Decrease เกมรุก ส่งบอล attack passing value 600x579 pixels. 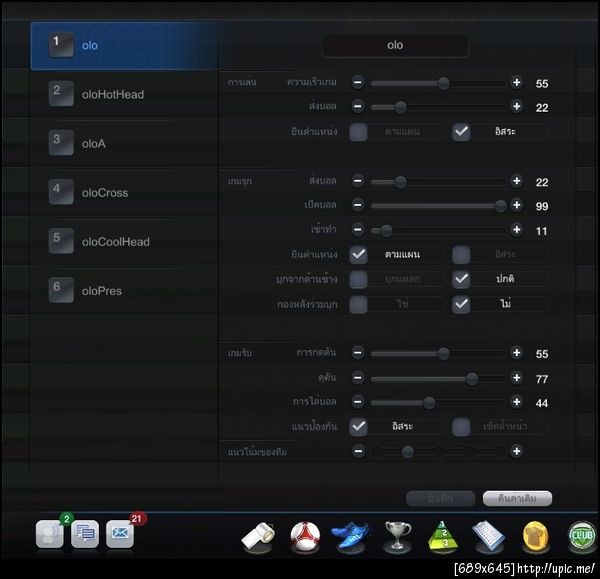[358, 181]
